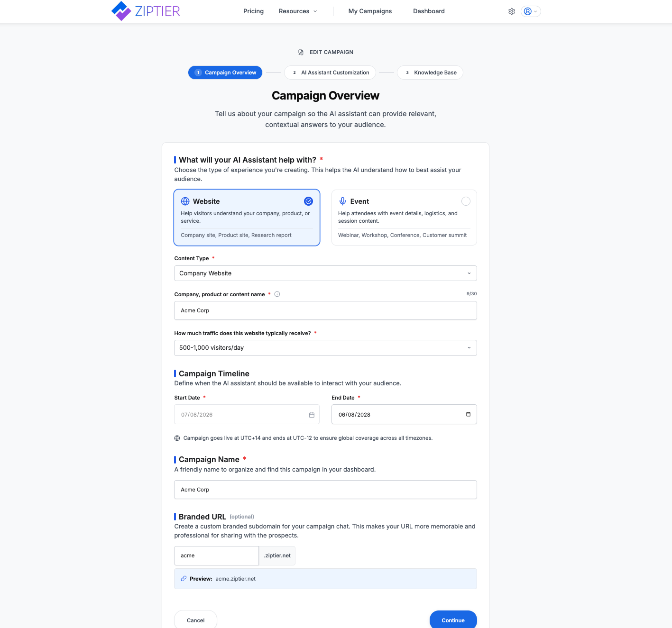Click the Continue button
The image size is (672, 628).
(x=453, y=620)
